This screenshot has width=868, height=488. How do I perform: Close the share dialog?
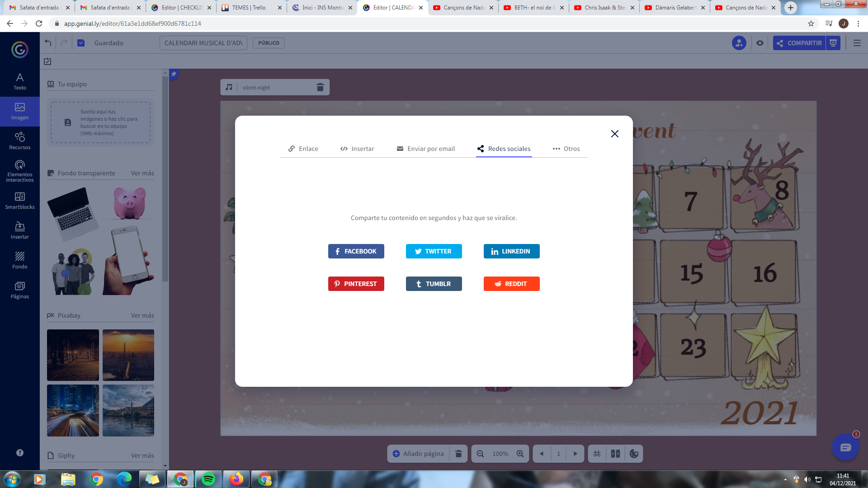pos(614,134)
